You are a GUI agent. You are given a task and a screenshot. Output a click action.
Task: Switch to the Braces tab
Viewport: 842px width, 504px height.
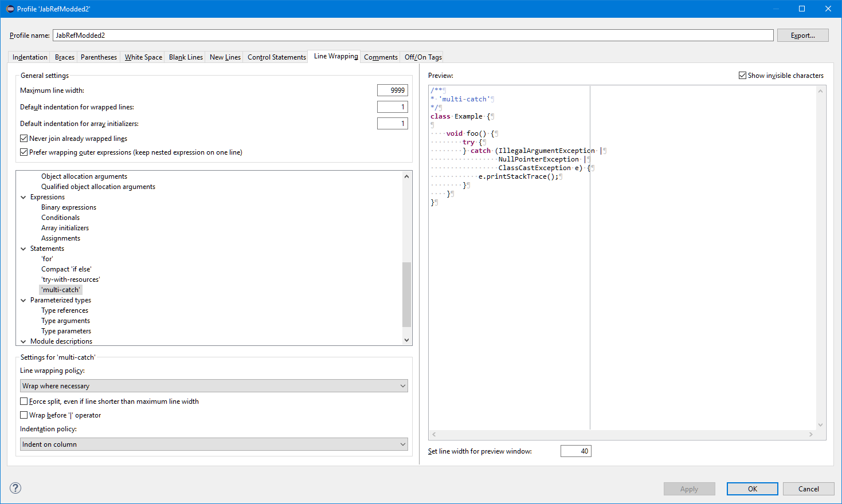(x=65, y=57)
